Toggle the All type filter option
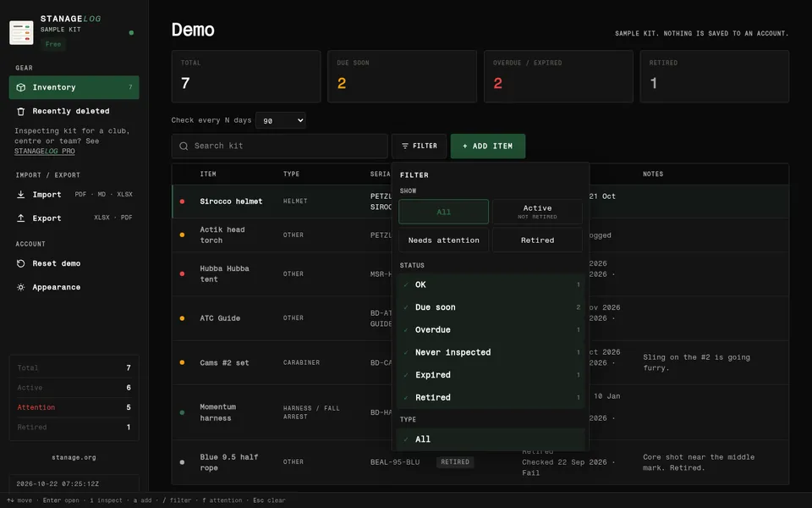Viewport: 812px width, 508px height. pos(491,439)
